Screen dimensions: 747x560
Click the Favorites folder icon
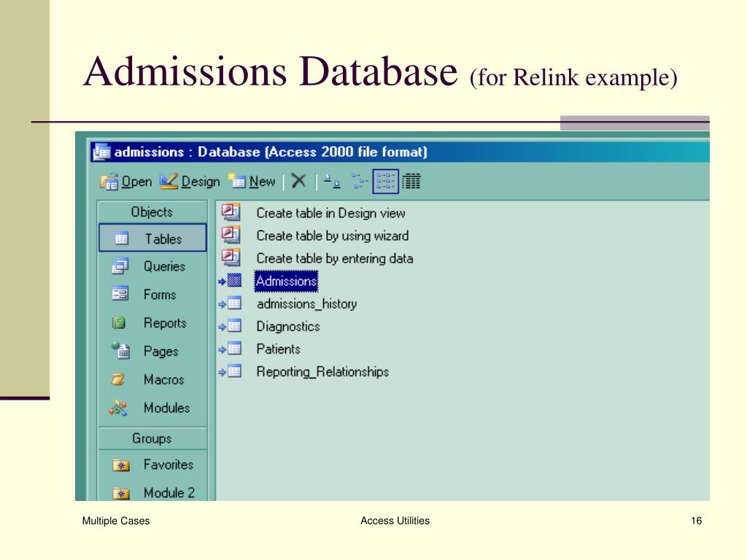point(121,465)
